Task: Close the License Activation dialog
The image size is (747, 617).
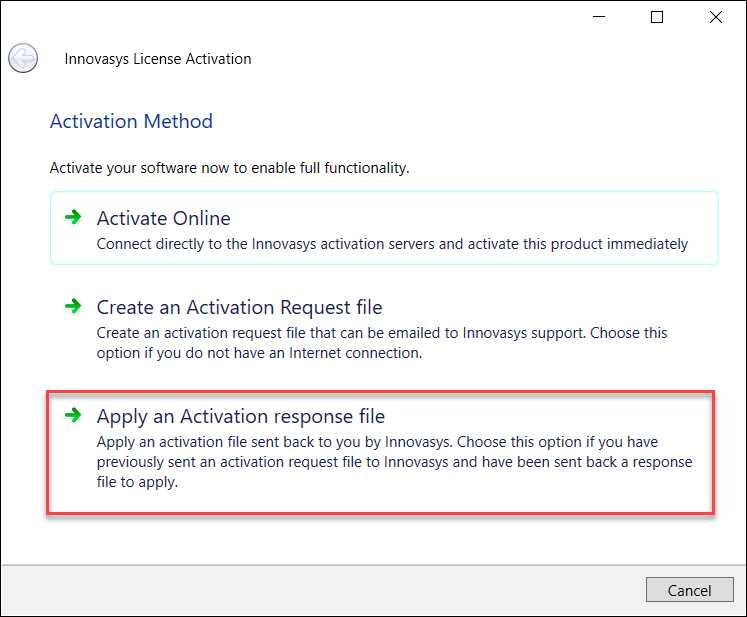Action: point(716,17)
